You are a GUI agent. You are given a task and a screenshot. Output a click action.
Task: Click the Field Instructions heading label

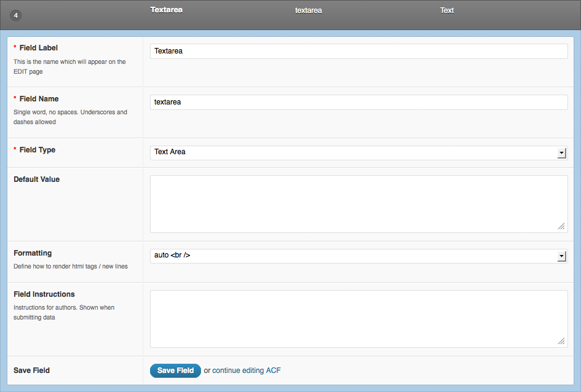[x=44, y=294]
